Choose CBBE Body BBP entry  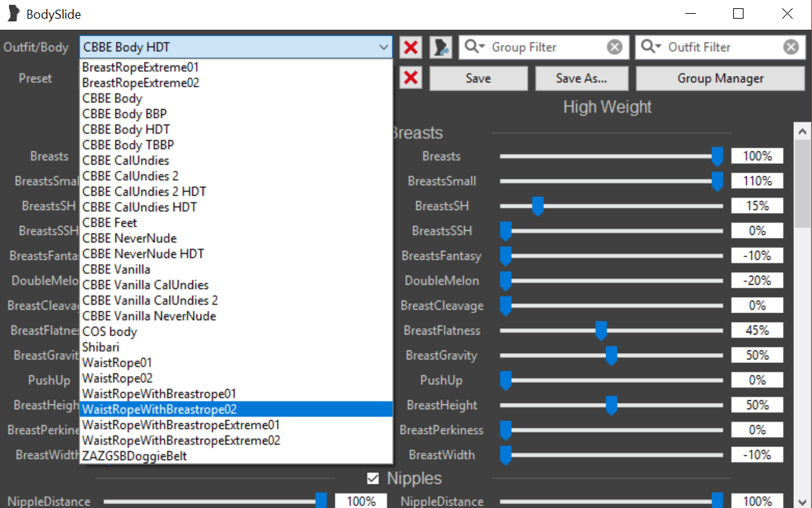(x=236, y=114)
